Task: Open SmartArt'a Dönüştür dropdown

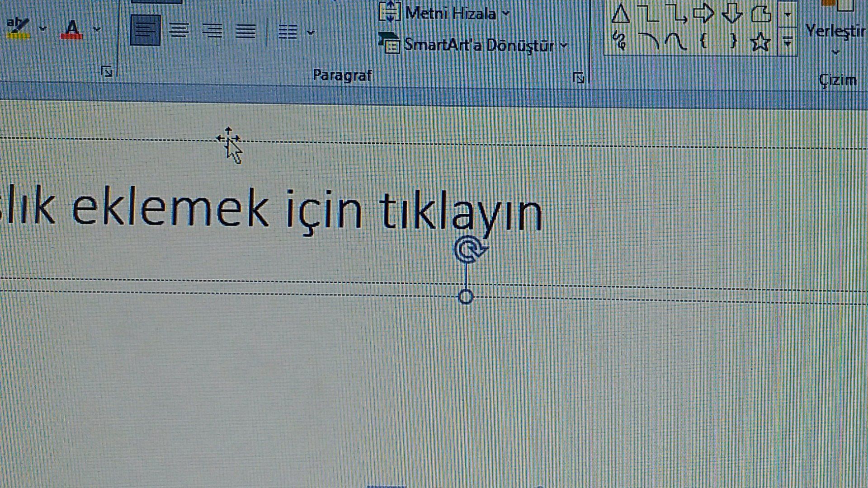Action: [x=564, y=45]
